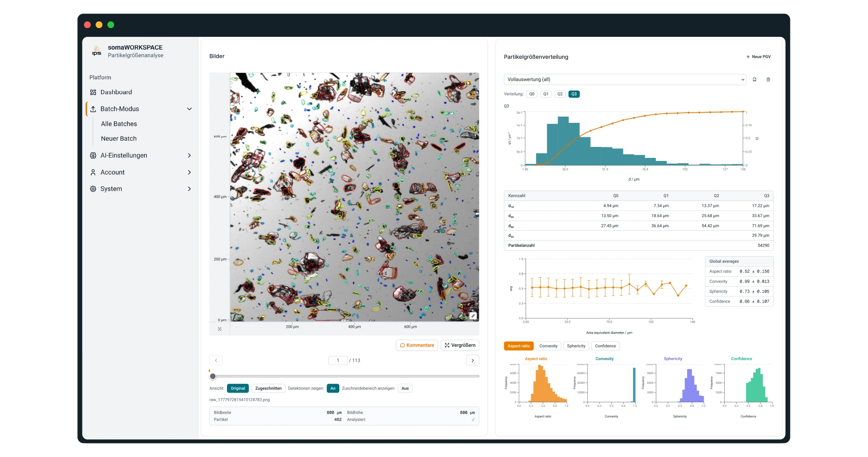Click Sphericity average 0.73 ± 0.105
The height and width of the screenshot is (457, 868).
(754, 292)
